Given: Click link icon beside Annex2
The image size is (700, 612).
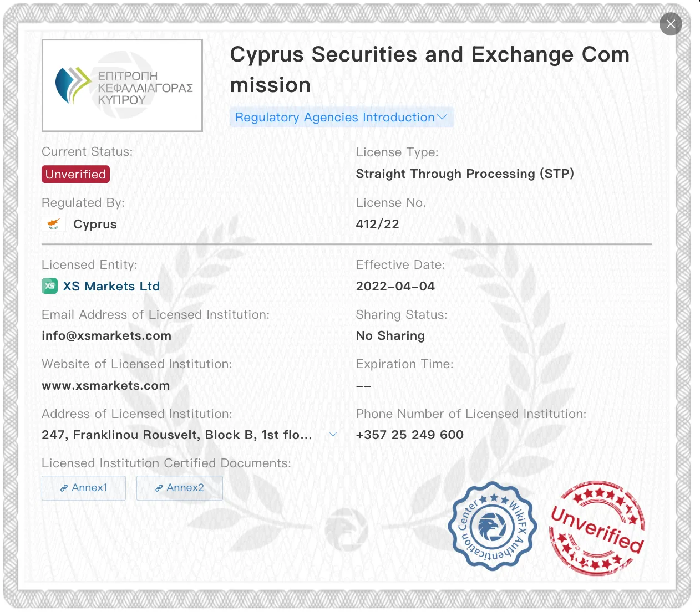Looking at the screenshot, I should click(159, 488).
